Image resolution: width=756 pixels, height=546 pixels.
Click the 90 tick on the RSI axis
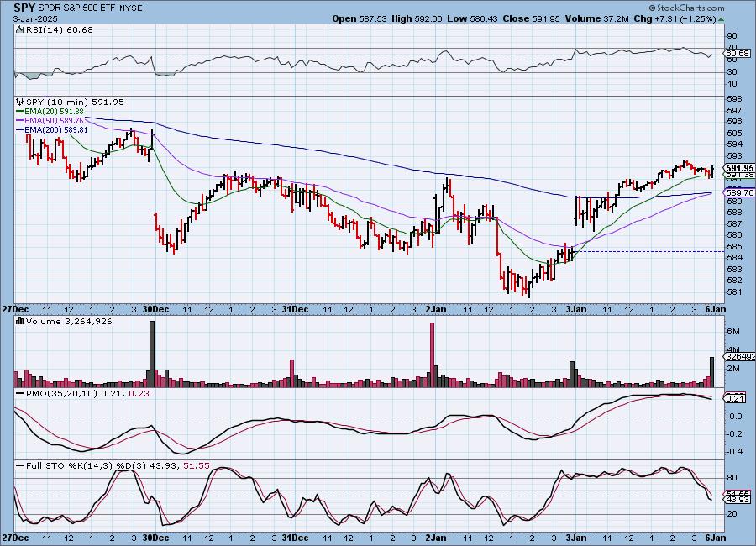coord(732,35)
